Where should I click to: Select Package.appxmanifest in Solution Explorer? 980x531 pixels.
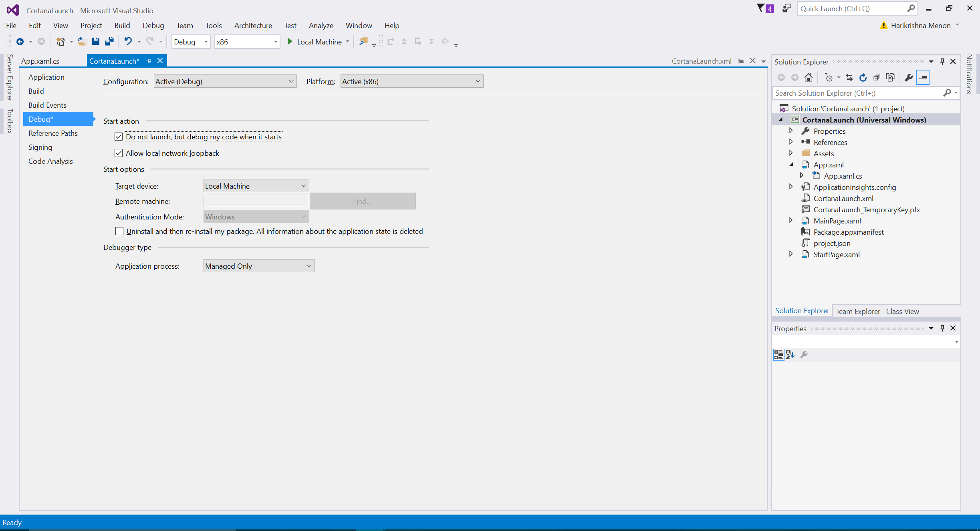pyautogui.click(x=848, y=232)
